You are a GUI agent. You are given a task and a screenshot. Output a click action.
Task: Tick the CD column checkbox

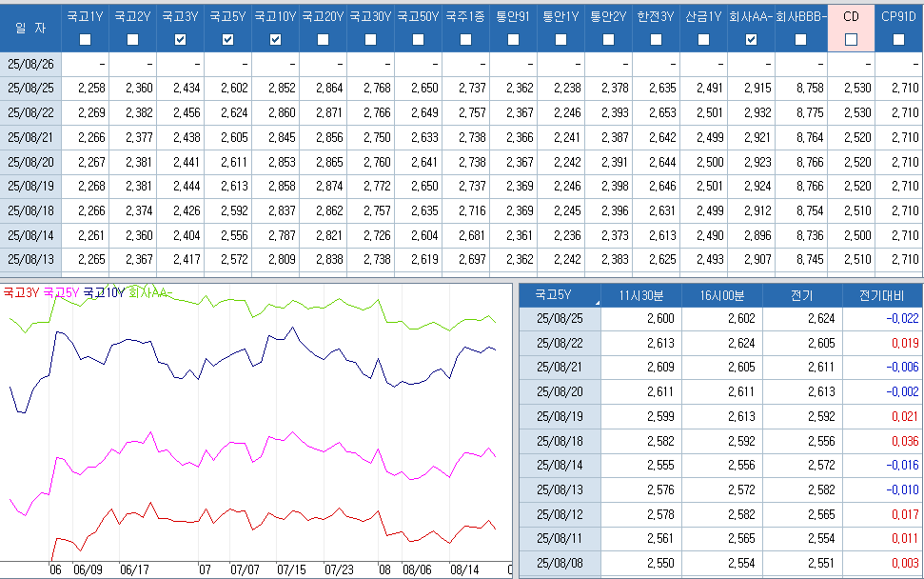click(851, 39)
